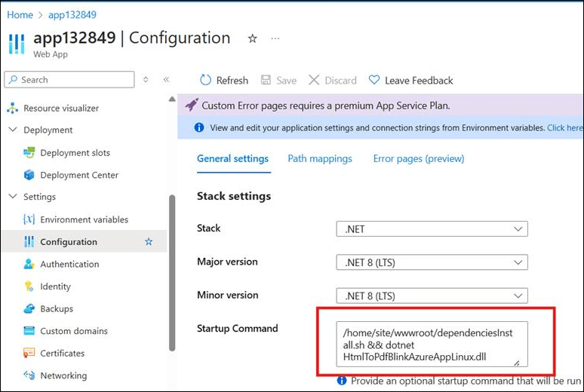Click the app132849 Web App header icon
Screen dimensions: 584x392
pyautogui.click(x=17, y=44)
